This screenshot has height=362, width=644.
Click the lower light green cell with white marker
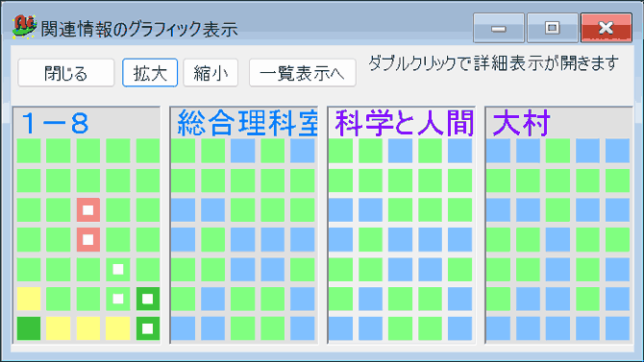118,299
